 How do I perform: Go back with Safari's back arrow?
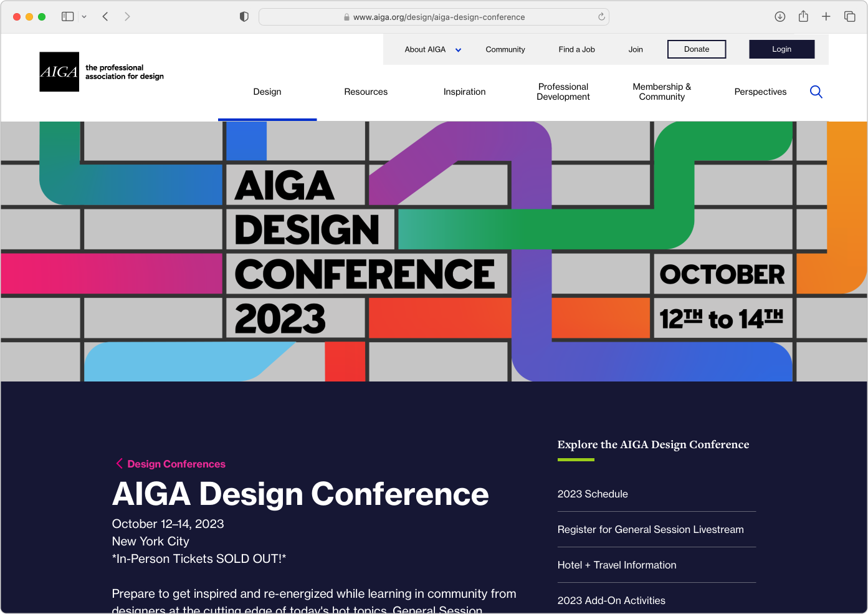click(105, 17)
